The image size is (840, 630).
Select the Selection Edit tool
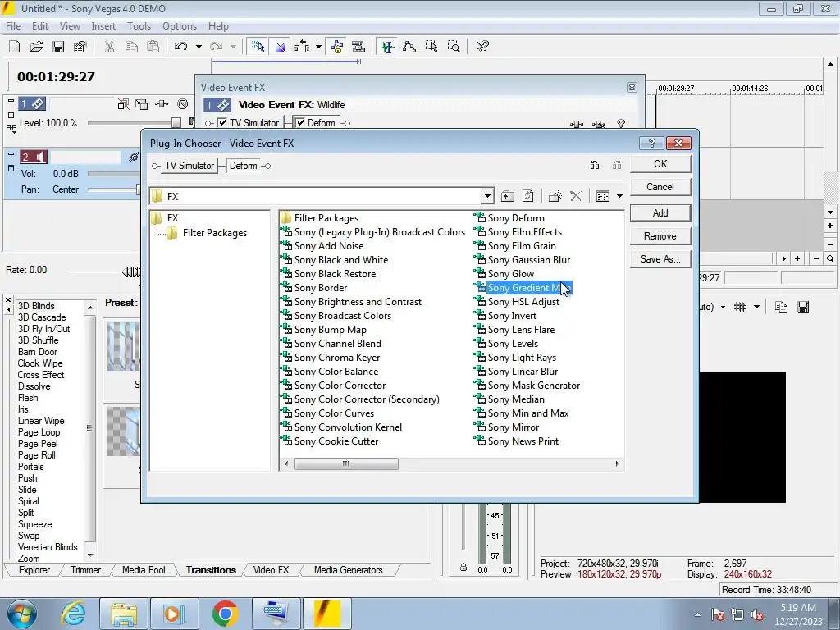tap(431, 47)
